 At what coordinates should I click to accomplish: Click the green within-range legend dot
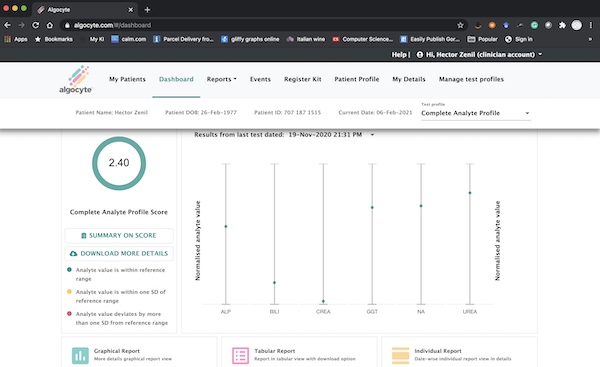tap(69, 269)
